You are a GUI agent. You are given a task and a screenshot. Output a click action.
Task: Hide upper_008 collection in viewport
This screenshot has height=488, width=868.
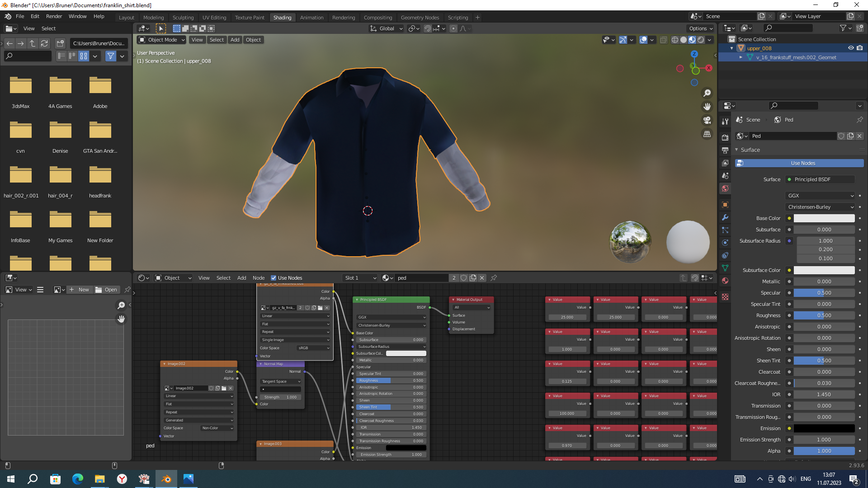click(x=851, y=48)
